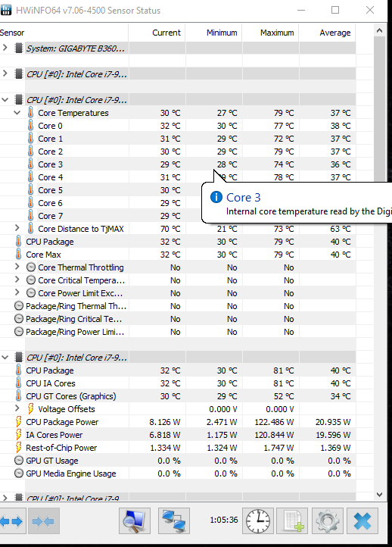This screenshot has height=547, width=392.
Task: Expand Core Thermal Throttling row
Action: point(17,267)
